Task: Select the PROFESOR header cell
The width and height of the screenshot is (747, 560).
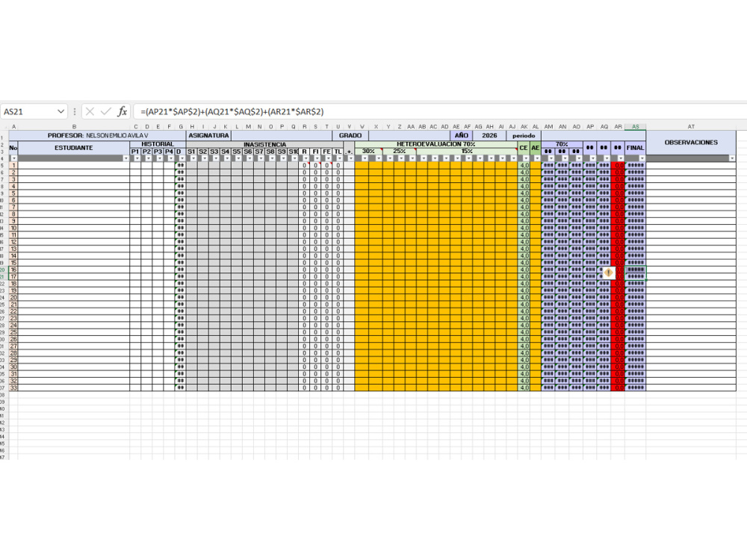Action: [97, 135]
